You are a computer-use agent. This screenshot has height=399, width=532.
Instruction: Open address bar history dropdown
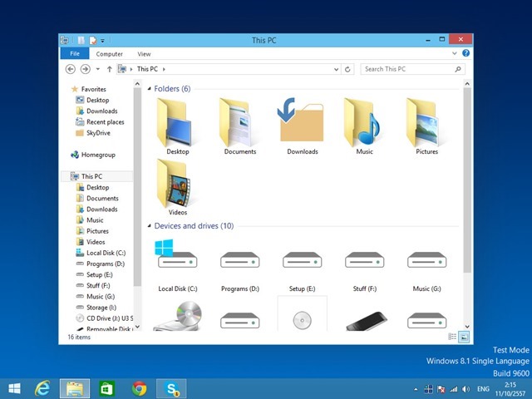point(336,69)
